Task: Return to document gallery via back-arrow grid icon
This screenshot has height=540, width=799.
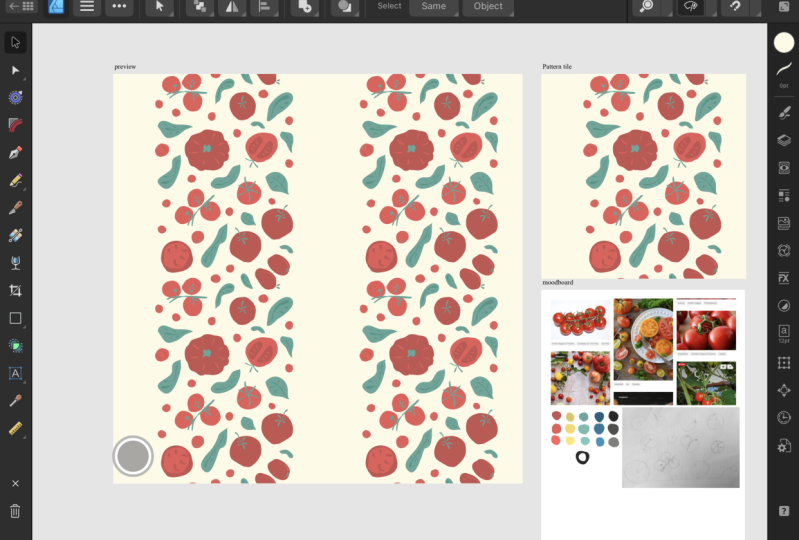Action: (21, 6)
